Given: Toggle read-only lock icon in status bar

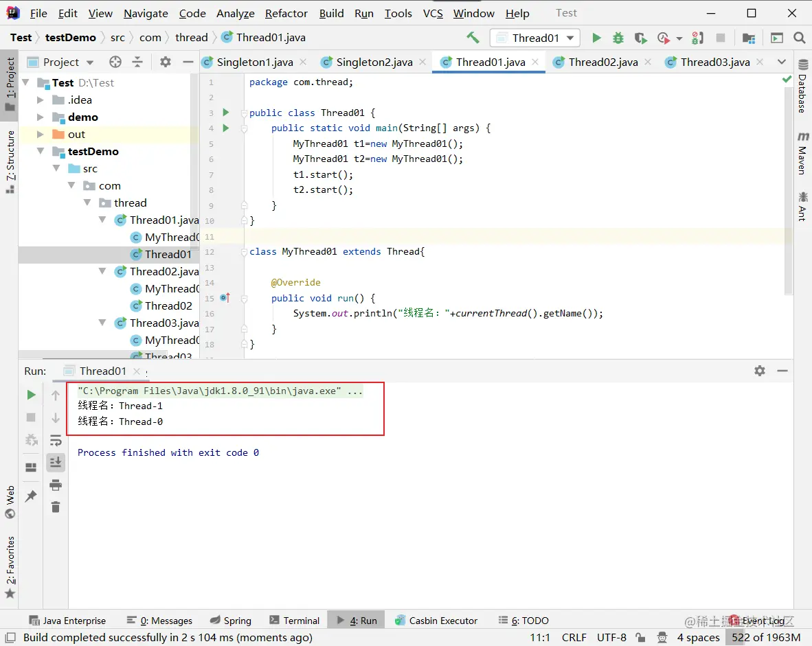Looking at the screenshot, I should 640,637.
